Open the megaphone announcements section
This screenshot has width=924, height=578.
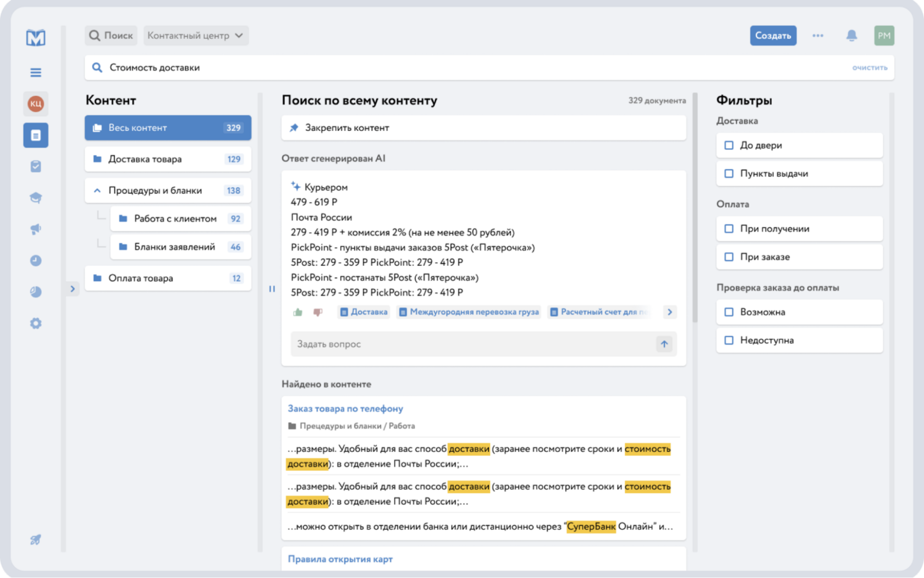tap(36, 229)
